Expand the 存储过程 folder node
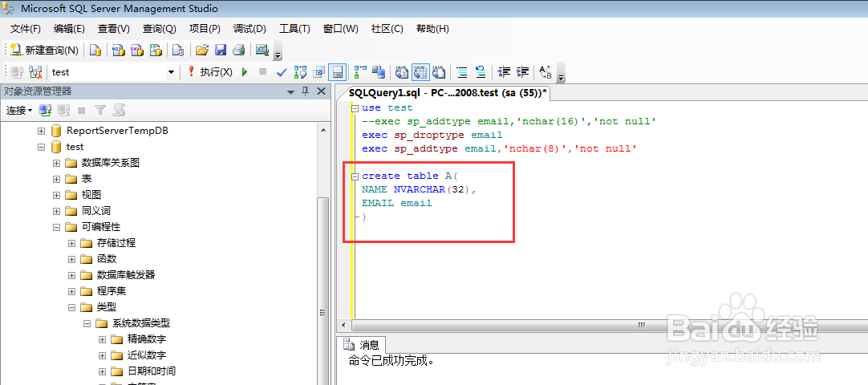Image resolution: width=868 pixels, height=385 pixels. (x=71, y=243)
